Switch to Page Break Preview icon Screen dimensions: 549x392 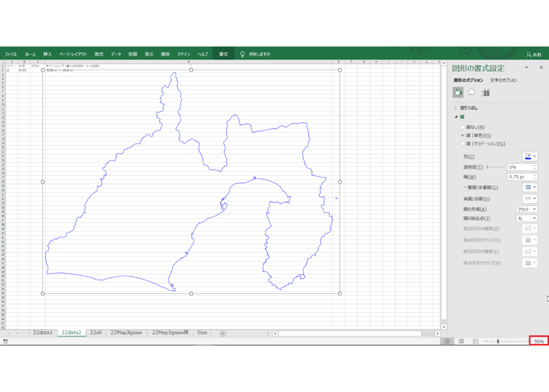click(x=475, y=342)
